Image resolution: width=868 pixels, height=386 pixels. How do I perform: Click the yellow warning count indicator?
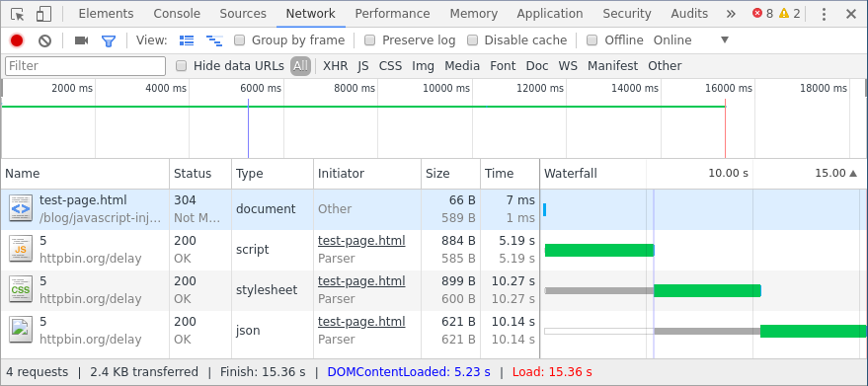[x=789, y=13]
